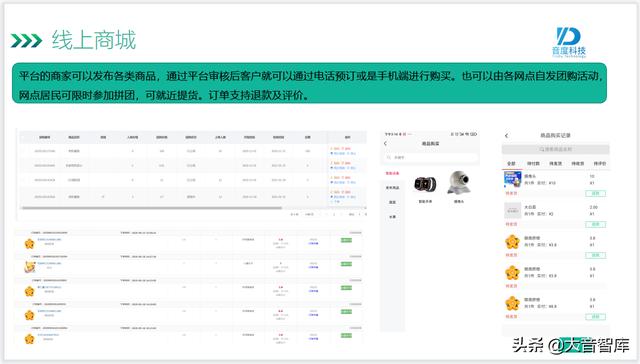Click the horizontal scrollbar under the group-buy table
Viewport: 640px width, 364px height.
tap(151, 208)
